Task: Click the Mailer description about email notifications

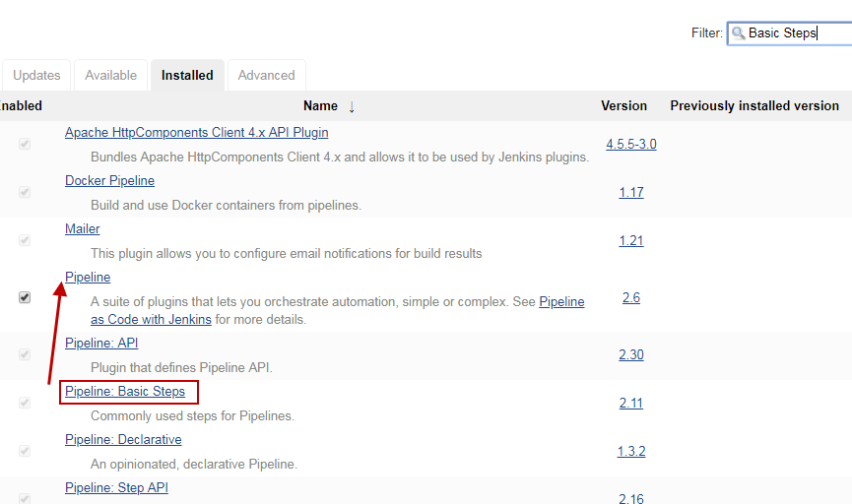Action: pos(287,254)
